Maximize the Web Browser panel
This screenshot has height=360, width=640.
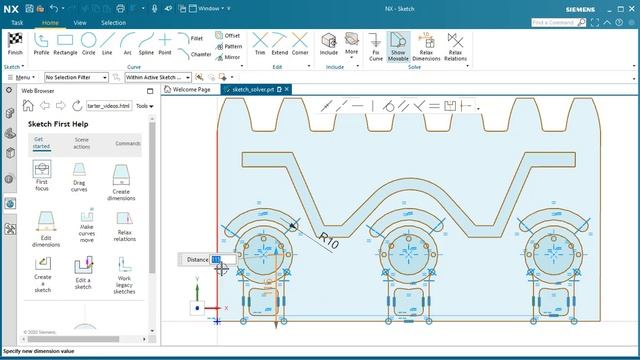[150, 91]
